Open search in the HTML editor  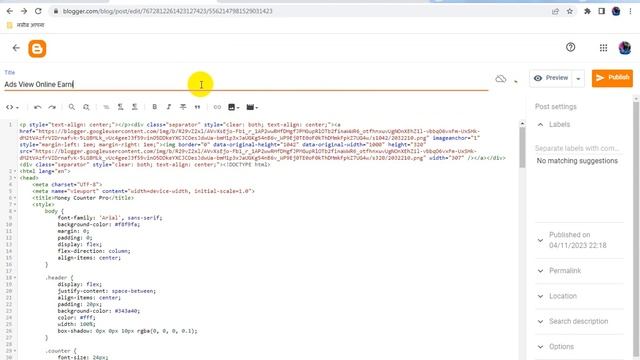pyautogui.click(x=72, y=107)
